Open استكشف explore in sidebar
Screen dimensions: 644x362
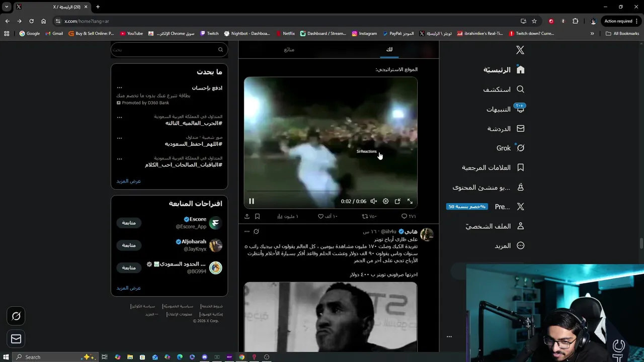pyautogui.click(x=504, y=89)
